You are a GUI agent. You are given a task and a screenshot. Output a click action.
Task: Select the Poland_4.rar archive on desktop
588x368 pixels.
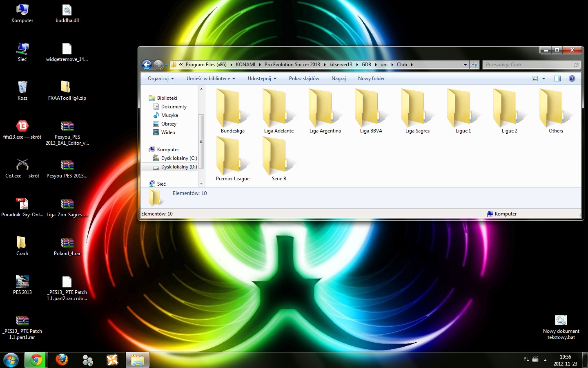pyautogui.click(x=67, y=246)
